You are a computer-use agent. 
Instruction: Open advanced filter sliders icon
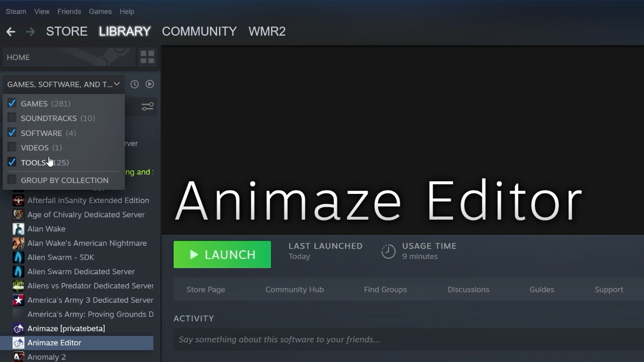(147, 107)
